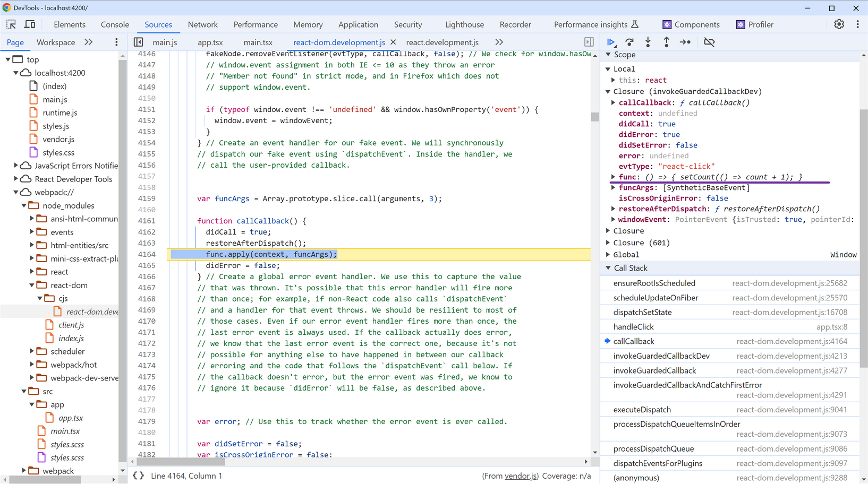Expand the func arrow function value
868x484 pixels.
coord(614,177)
